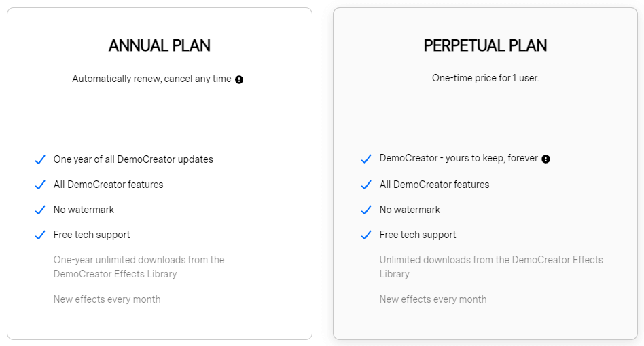The height and width of the screenshot is (346, 644).
Task: Click info icon after 'yours to keep, forever'
Action: (x=546, y=159)
